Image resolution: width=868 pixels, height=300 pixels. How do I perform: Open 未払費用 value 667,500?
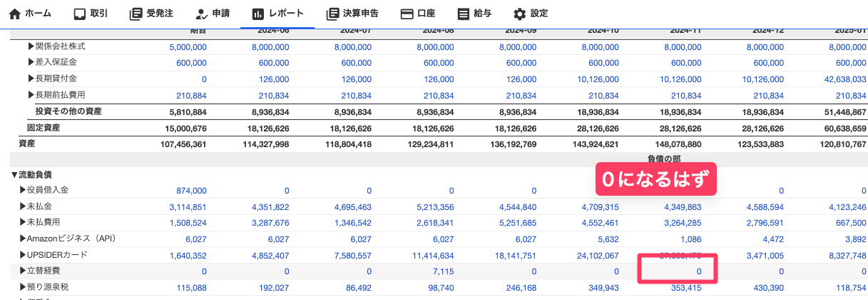(x=850, y=224)
